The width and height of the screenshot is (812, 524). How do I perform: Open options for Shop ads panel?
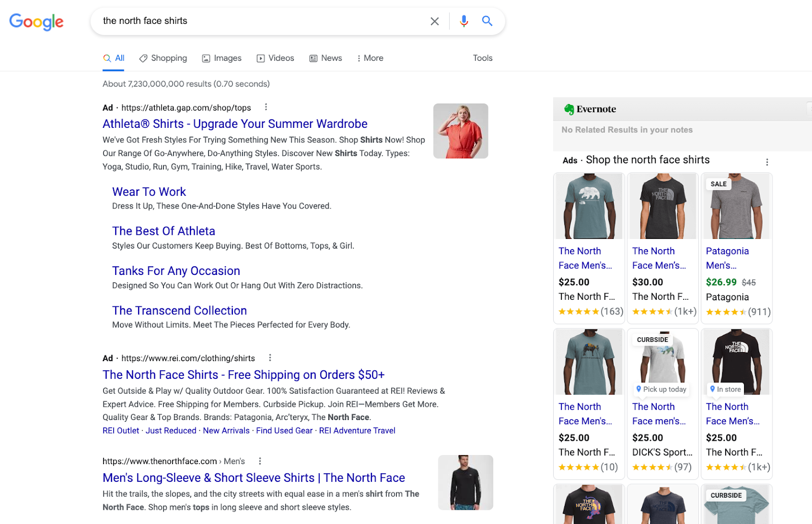pyautogui.click(x=767, y=162)
